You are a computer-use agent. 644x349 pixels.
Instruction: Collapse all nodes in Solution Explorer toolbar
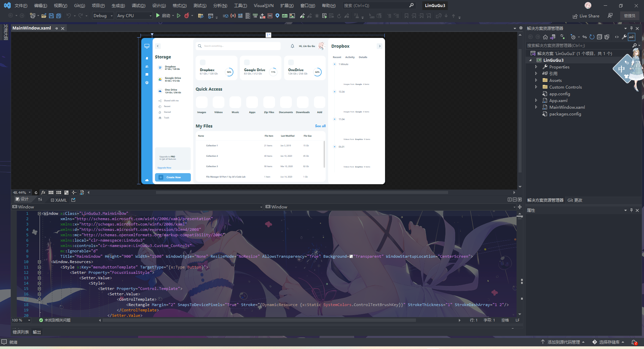[599, 37]
